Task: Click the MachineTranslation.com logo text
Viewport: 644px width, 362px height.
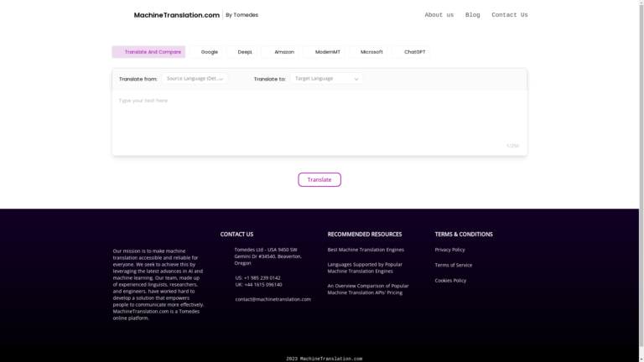Action: (x=177, y=15)
